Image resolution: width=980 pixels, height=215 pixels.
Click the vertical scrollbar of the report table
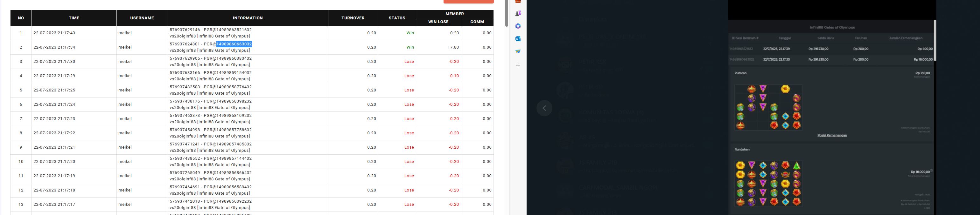point(507,13)
